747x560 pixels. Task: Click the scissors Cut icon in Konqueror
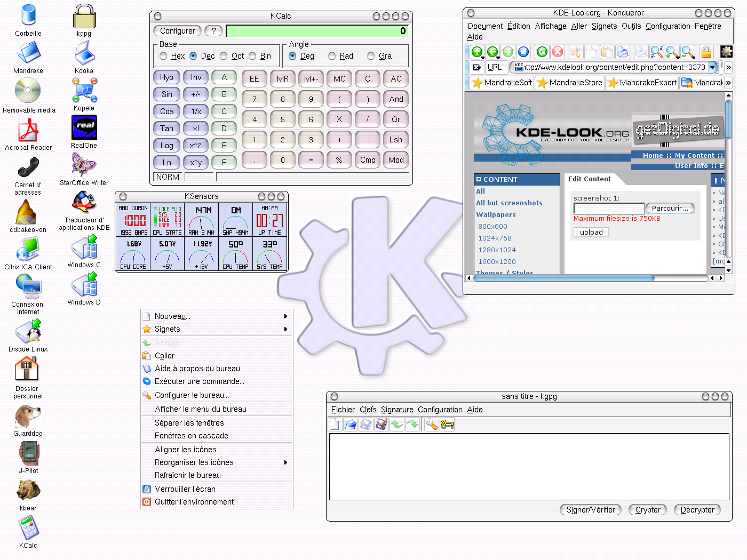576,52
